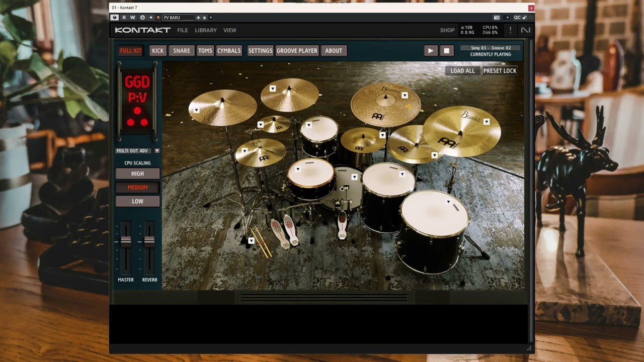Adjust the MASTER volume fader
This screenshot has height=362, width=644.
point(126,241)
